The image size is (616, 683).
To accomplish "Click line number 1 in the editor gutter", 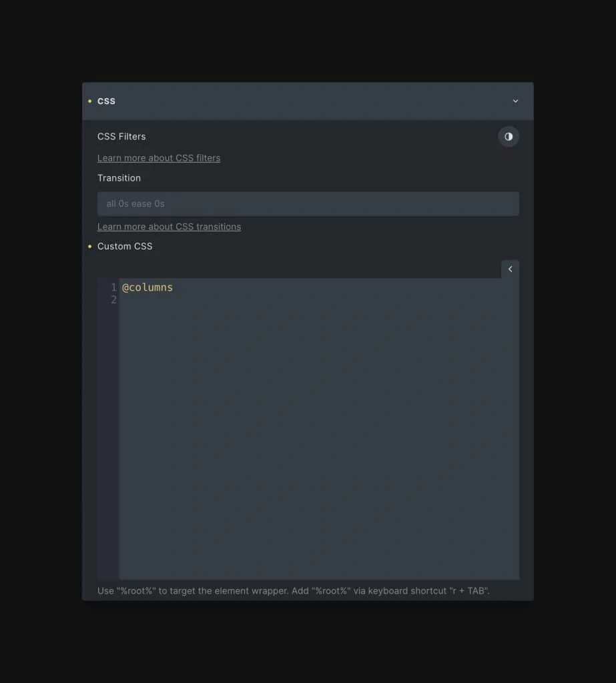I will [x=113, y=287].
